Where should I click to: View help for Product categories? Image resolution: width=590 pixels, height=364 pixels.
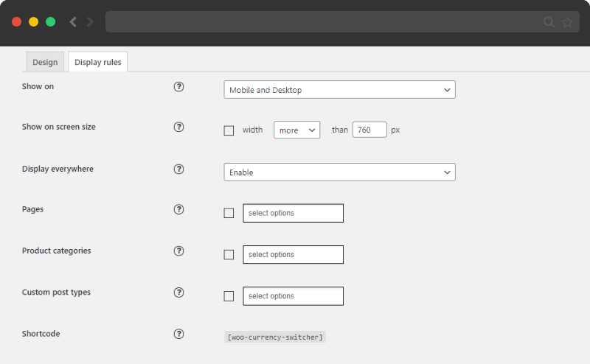point(178,251)
